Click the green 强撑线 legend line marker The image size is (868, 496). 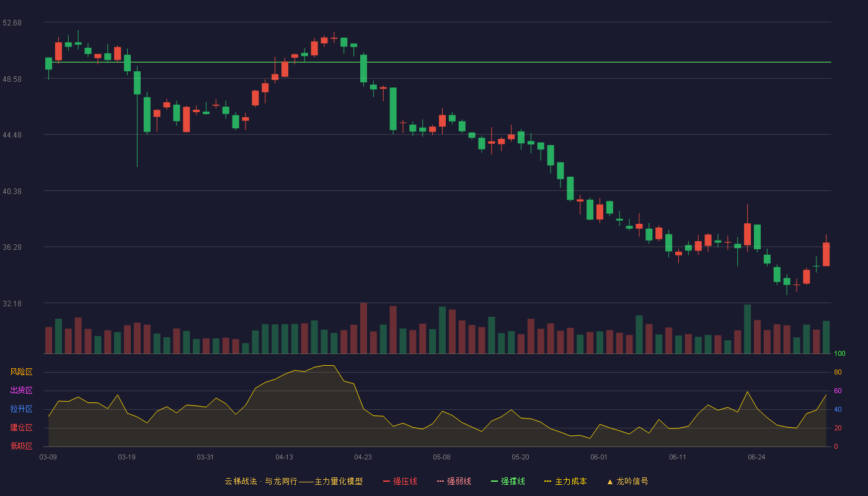494,481
